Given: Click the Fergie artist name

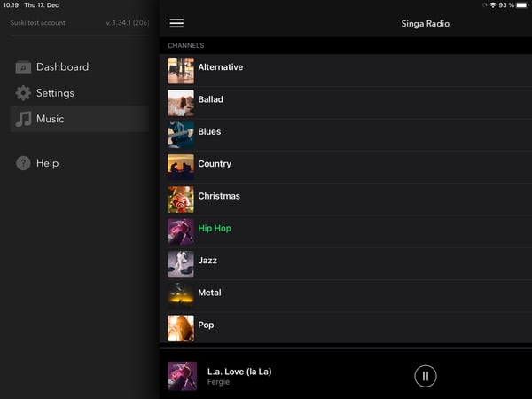Looking at the screenshot, I should coord(219,382).
